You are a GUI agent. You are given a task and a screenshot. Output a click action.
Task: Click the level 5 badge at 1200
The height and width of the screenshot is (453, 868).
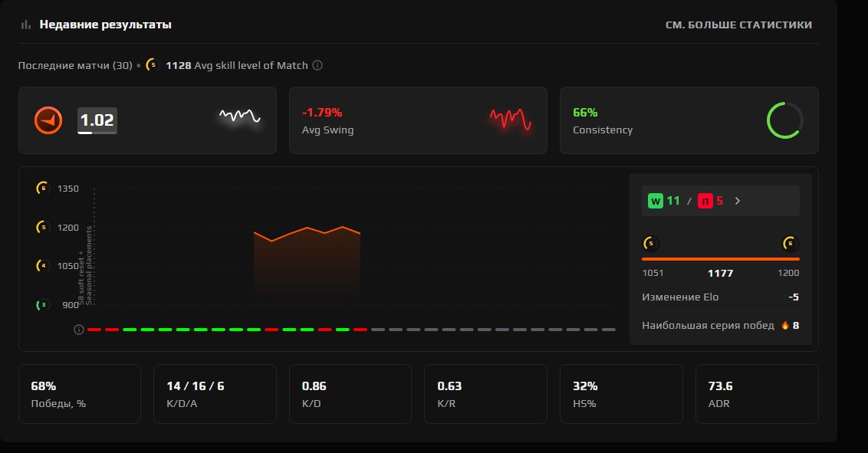[x=43, y=228]
